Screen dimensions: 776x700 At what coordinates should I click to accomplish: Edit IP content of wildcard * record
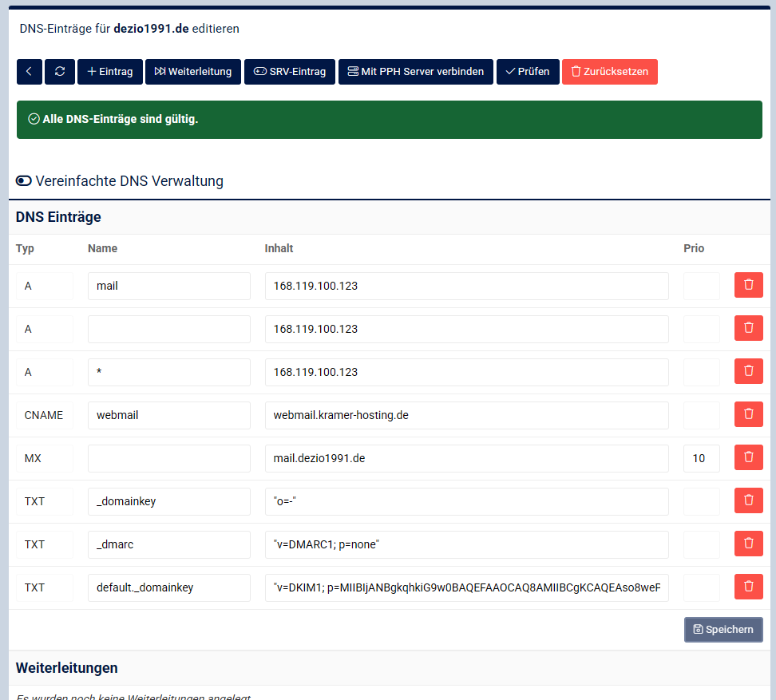click(467, 372)
